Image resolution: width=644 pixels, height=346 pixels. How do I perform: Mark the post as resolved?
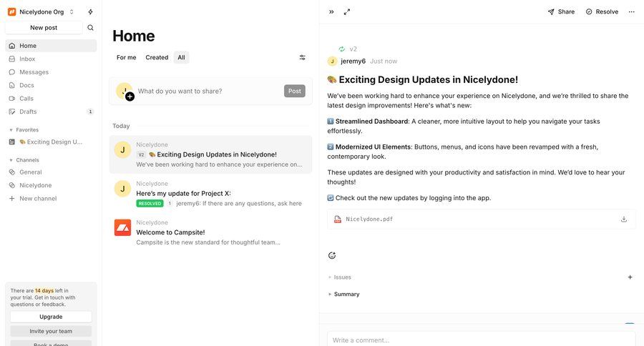[602, 11]
